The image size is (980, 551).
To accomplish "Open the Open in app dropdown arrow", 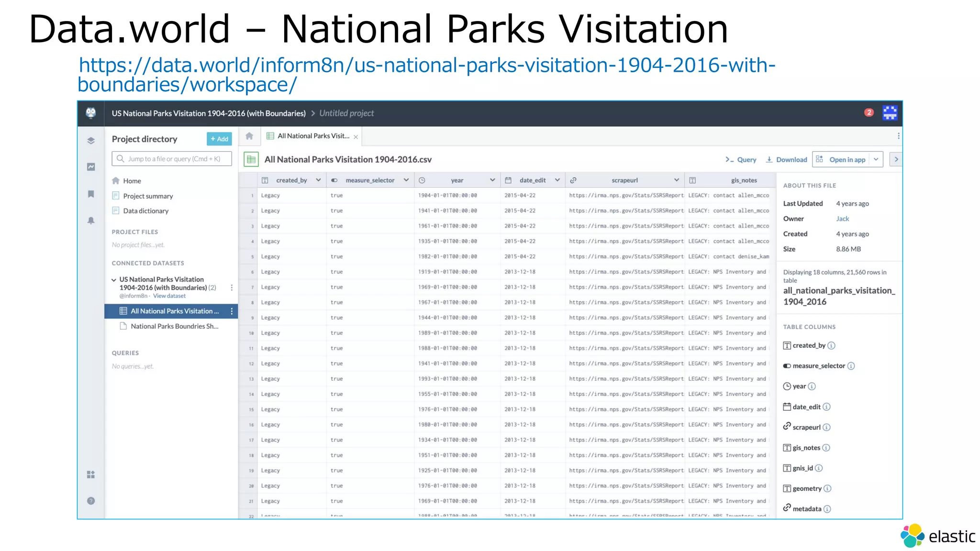I will tap(876, 159).
